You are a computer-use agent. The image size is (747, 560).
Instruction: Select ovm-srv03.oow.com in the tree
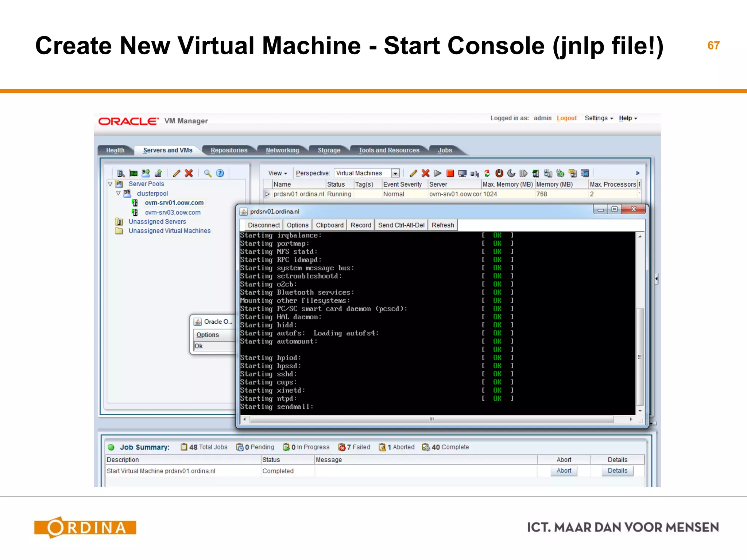coord(173,212)
